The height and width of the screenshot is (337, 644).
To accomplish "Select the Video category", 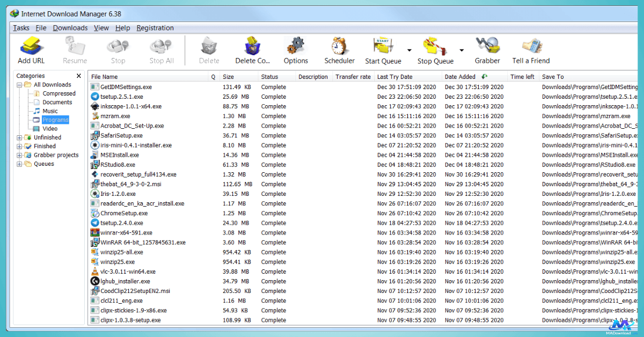I will coord(50,129).
